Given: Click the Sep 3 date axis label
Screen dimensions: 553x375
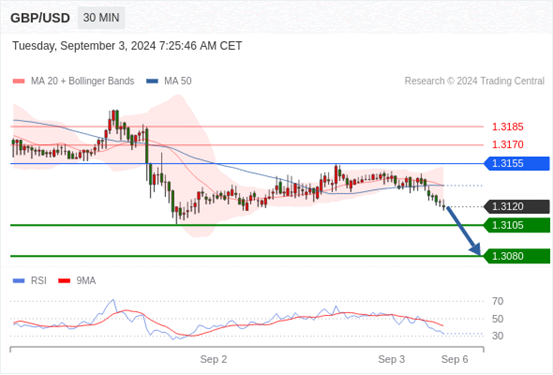Looking at the screenshot, I should 391,359.
